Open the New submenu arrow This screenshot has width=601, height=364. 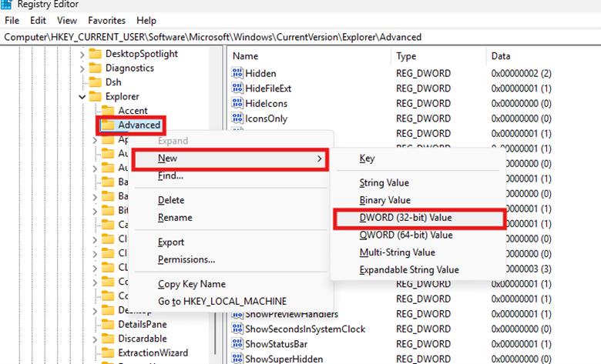(x=319, y=159)
